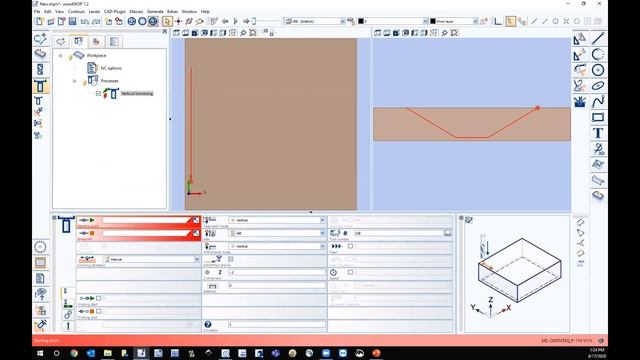Open the top toolbar plane selection dropdown
Screen dimensions: 640x360
coord(342,21)
